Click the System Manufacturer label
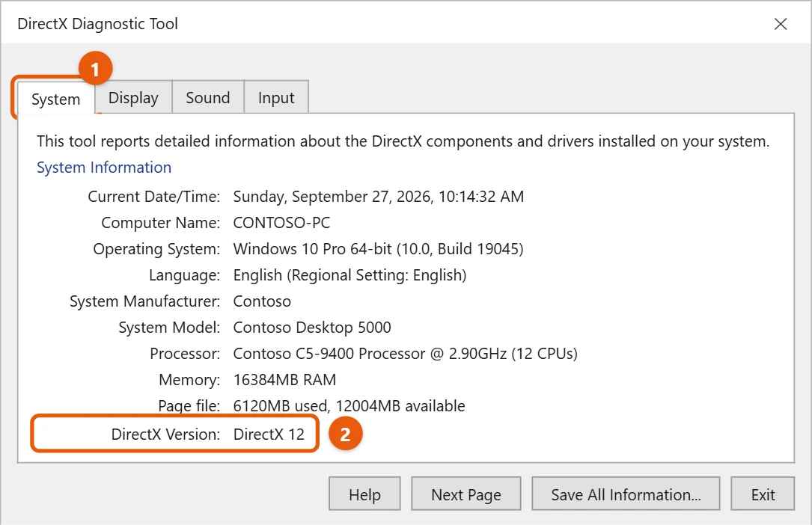812x525 pixels. point(145,301)
